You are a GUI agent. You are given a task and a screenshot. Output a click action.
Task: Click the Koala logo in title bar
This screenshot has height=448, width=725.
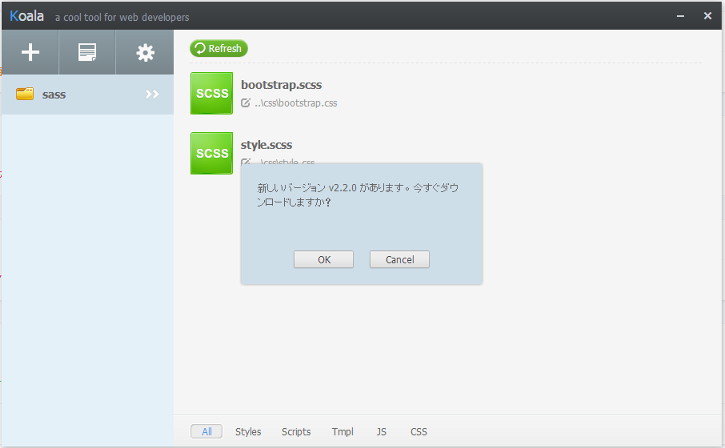[x=27, y=16]
